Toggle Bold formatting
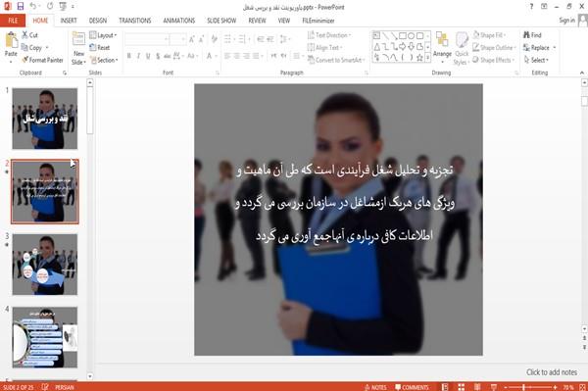588x391 pixels. [x=129, y=56]
